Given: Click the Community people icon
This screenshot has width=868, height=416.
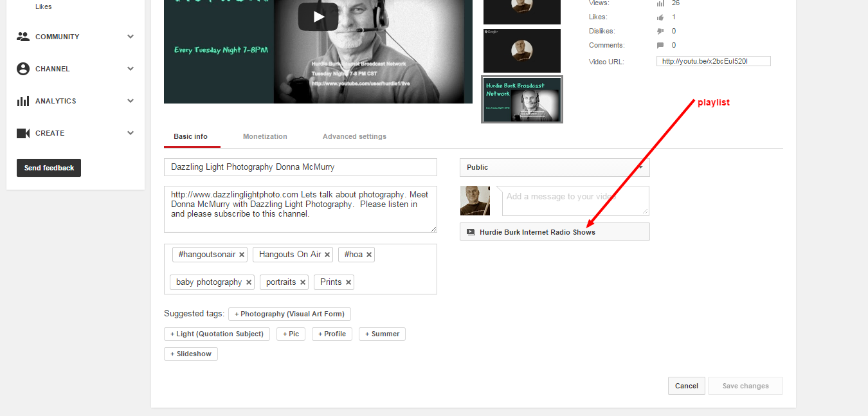Looking at the screenshot, I should point(23,37).
